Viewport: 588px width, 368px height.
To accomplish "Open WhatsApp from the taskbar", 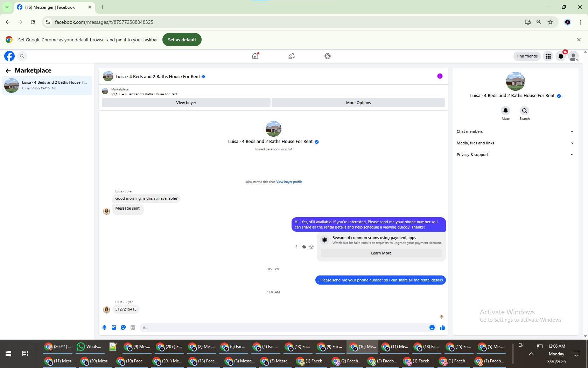I will (89, 347).
